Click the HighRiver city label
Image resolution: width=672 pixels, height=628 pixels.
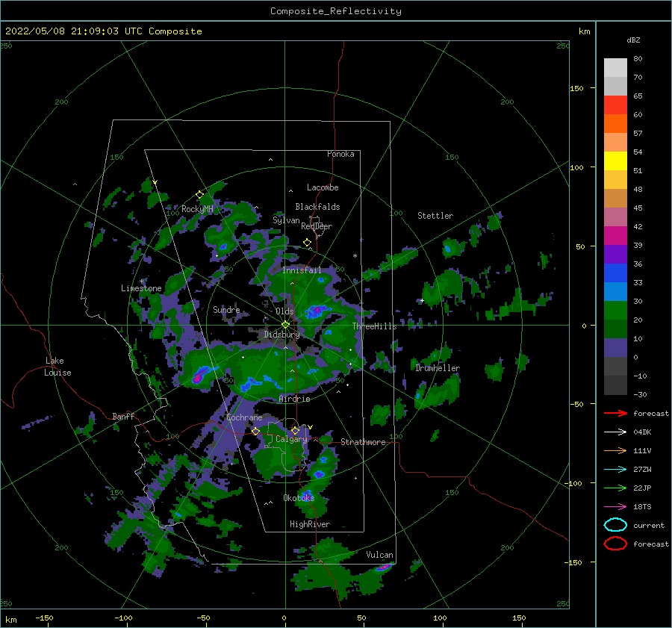pos(310,524)
